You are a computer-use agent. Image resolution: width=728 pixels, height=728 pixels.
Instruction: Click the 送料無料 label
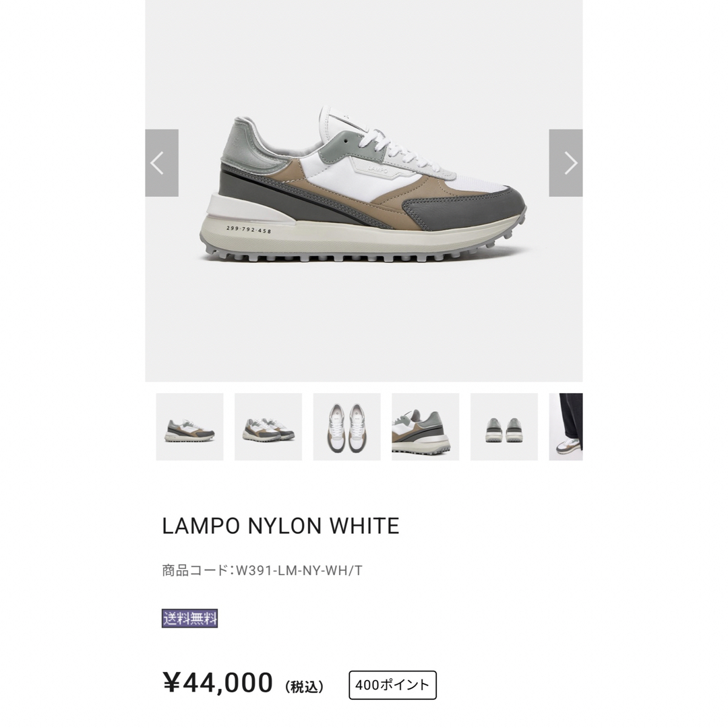(x=189, y=618)
